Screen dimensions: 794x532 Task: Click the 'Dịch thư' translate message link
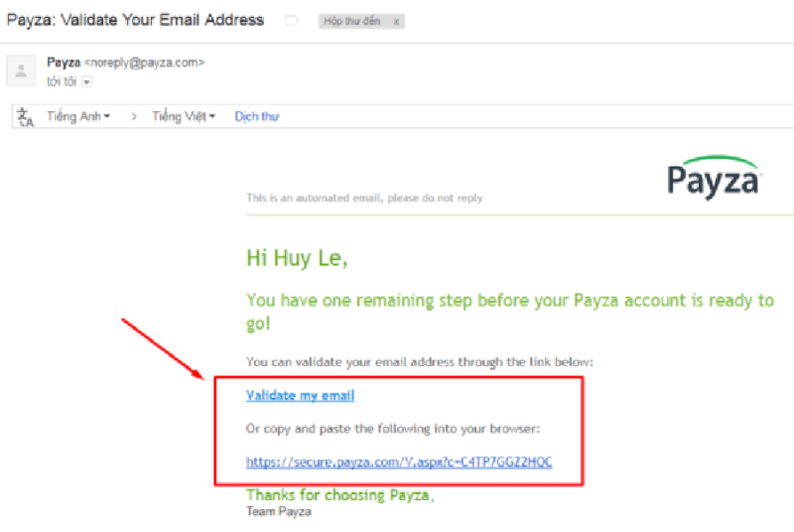257,116
